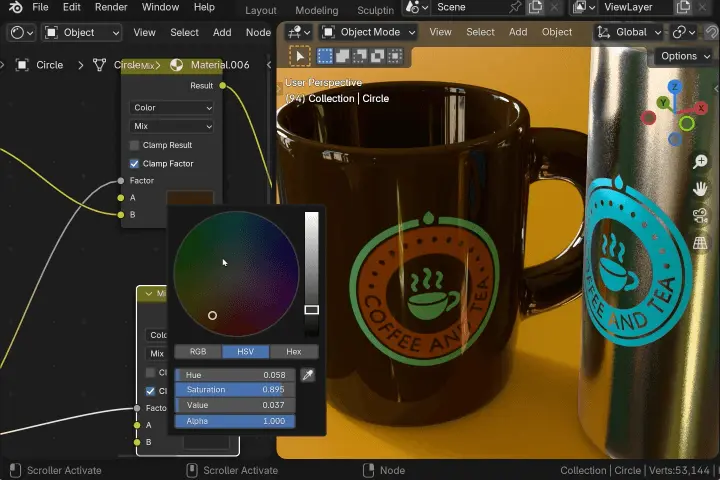The height and width of the screenshot is (480, 720).
Task: Open the pivot point dropdown
Action: pos(684,32)
